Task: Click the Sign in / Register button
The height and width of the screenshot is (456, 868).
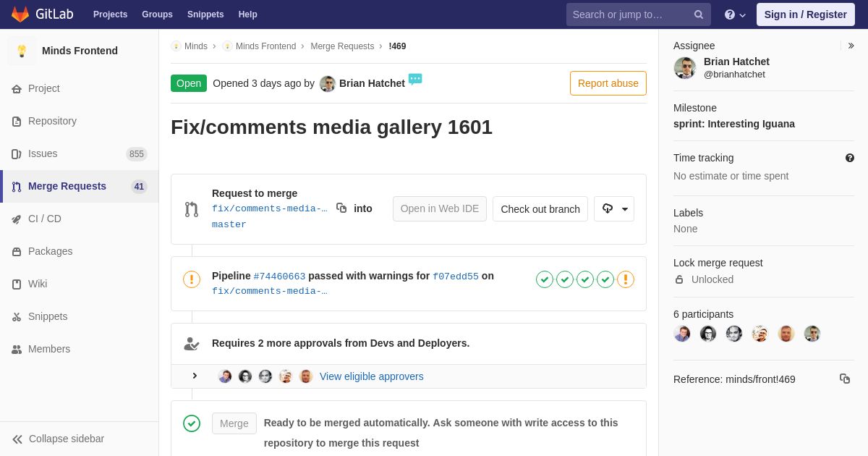Action: coord(805,14)
